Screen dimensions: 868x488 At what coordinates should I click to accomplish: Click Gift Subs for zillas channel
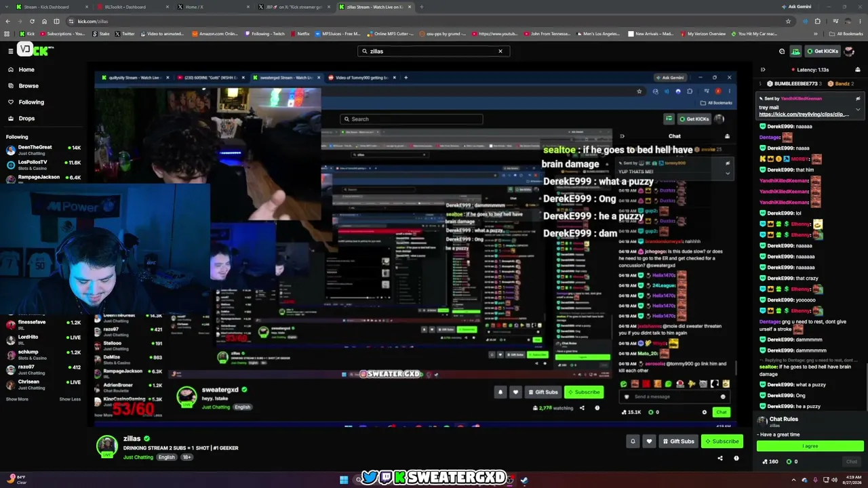pyautogui.click(x=677, y=441)
